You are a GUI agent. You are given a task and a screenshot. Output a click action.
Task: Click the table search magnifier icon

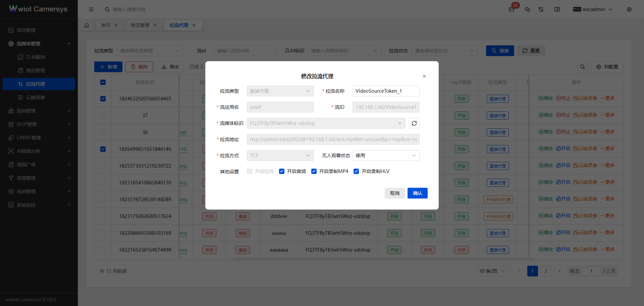point(583,67)
